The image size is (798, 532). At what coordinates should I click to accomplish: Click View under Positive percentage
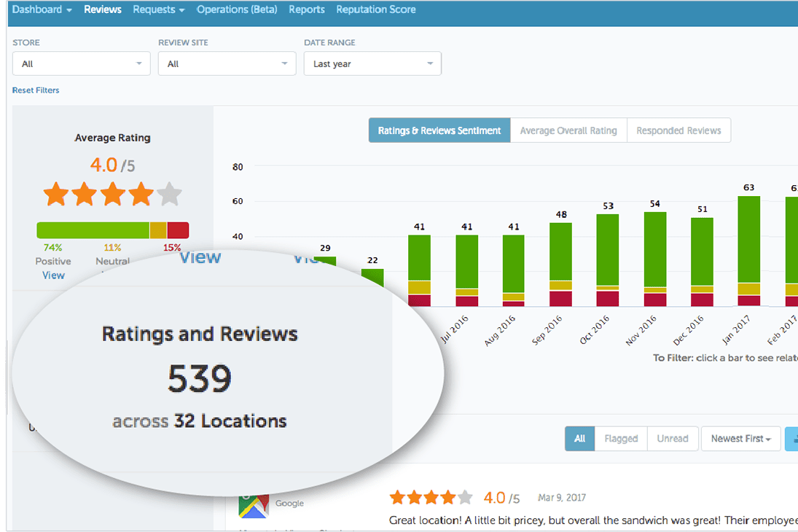click(53, 275)
